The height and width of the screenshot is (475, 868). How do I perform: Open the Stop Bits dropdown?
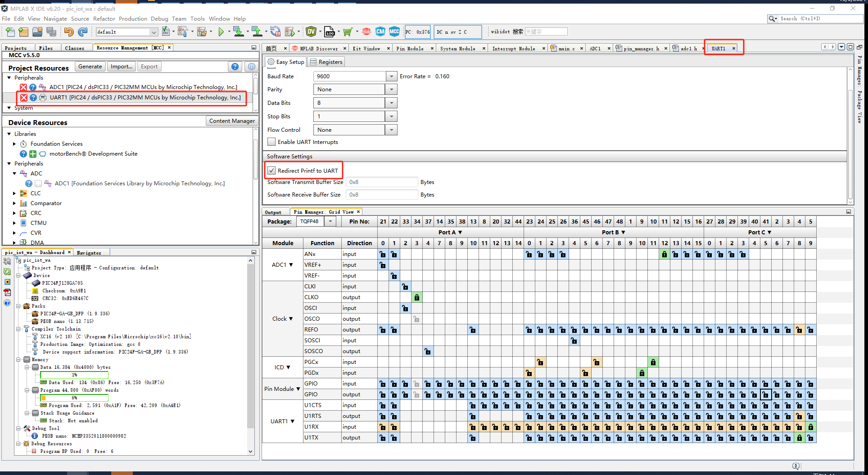click(x=392, y=117)
